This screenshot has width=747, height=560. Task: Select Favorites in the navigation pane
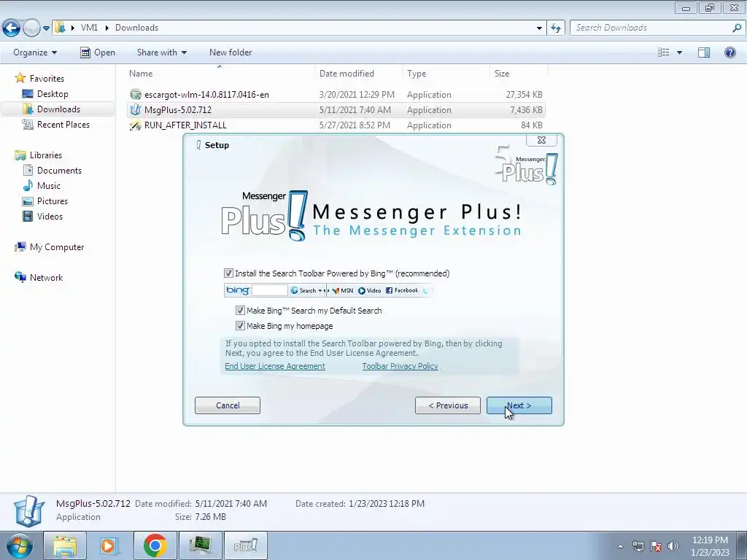[x=47, y=78]
